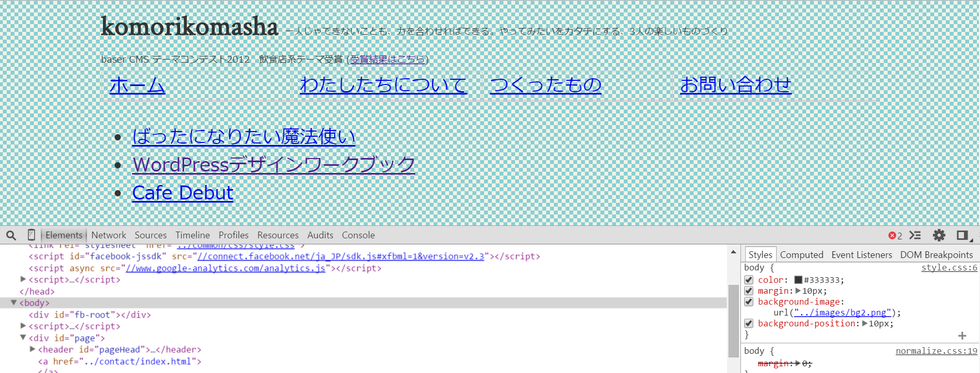
Task: Click the color property name in Styles
Action: coord(771,280)
